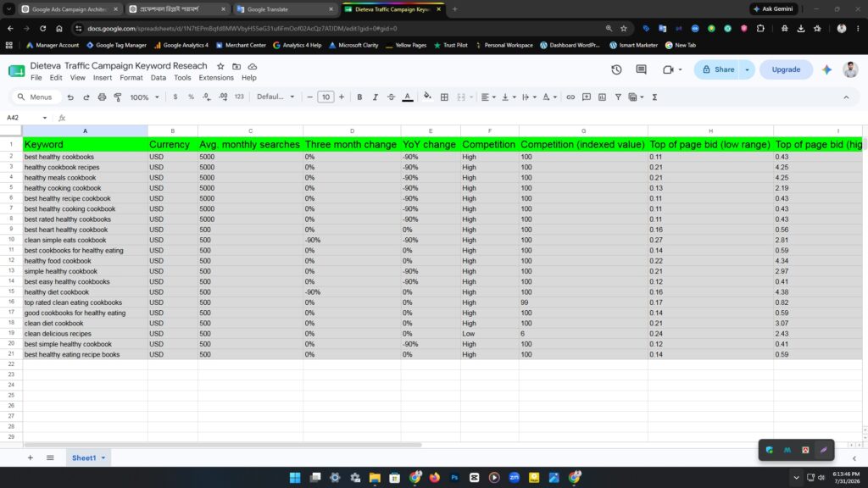Switch to Google Ads Campaign tab

tap(70, 9)
